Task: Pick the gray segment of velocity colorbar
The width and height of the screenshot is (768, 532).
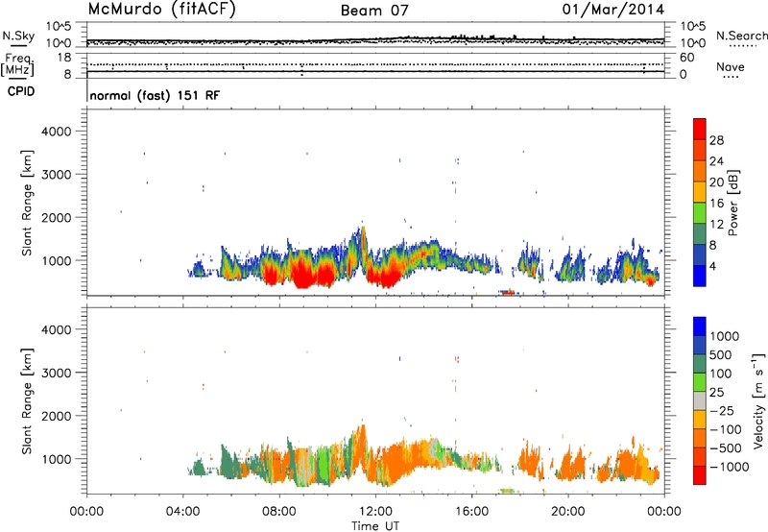Action: (x=700, y=401)
